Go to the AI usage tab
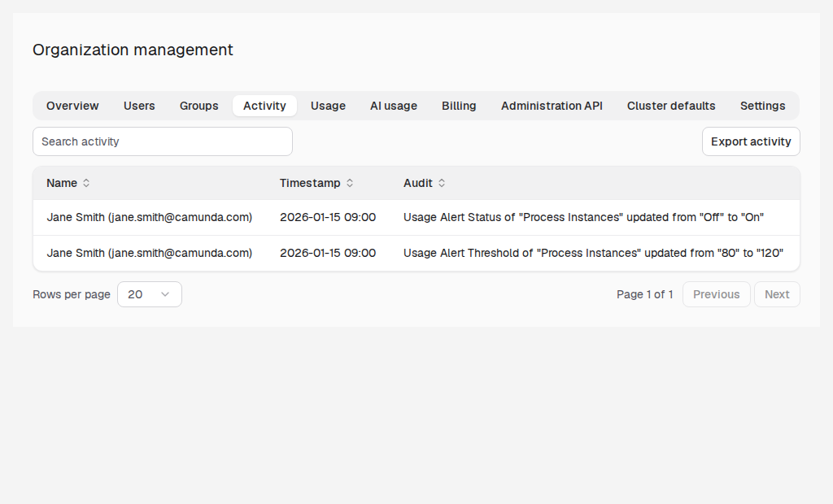833x504 pixels. pos(394,106)
